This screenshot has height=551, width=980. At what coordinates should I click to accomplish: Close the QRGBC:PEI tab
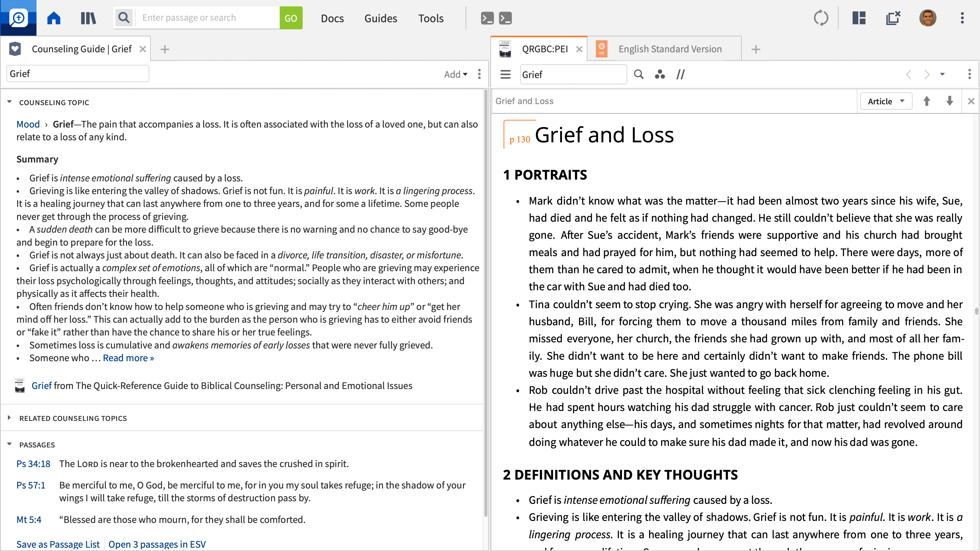pyautogui.click(x=579, y=49)
